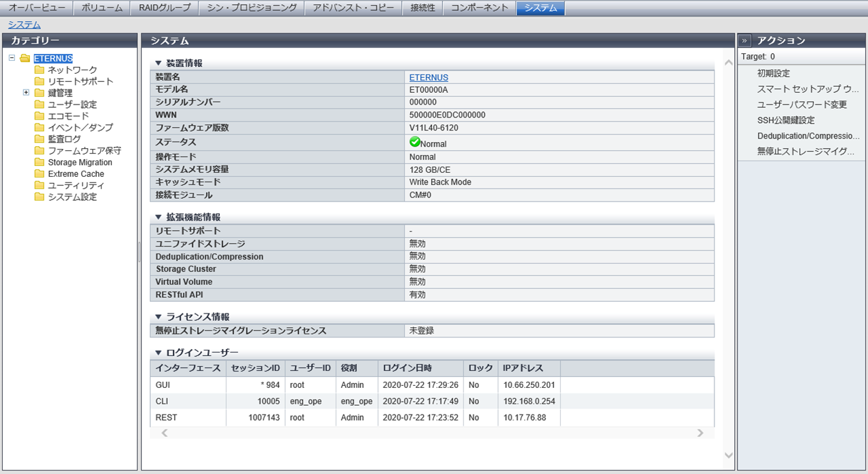Open the ETERNUS device name link
Screen dimensions: 868x474
429,78
